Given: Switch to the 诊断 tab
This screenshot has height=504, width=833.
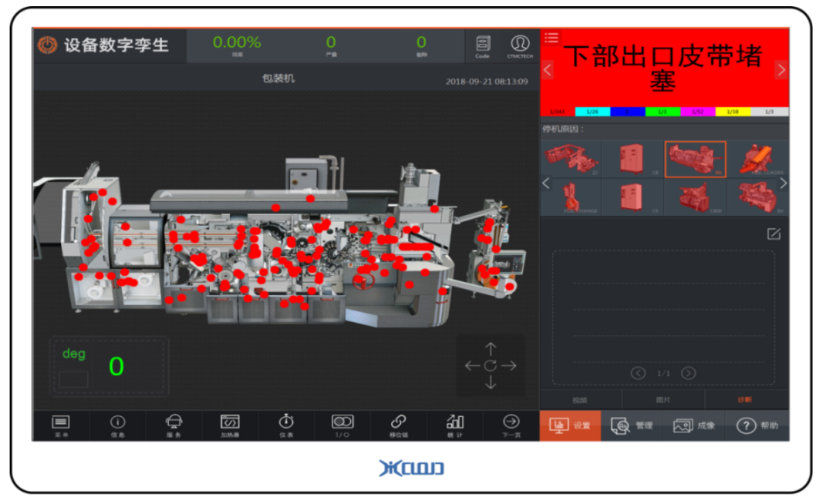Looking at the screenshot, I should [x=746, y=400].
